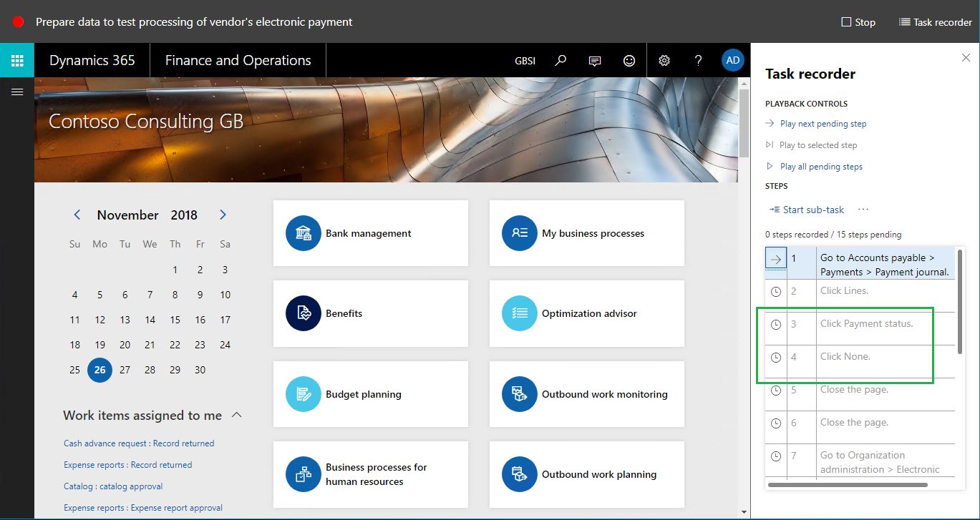Expand the hamburger navigation pane
980x520 pixels.
click(17, 92)
